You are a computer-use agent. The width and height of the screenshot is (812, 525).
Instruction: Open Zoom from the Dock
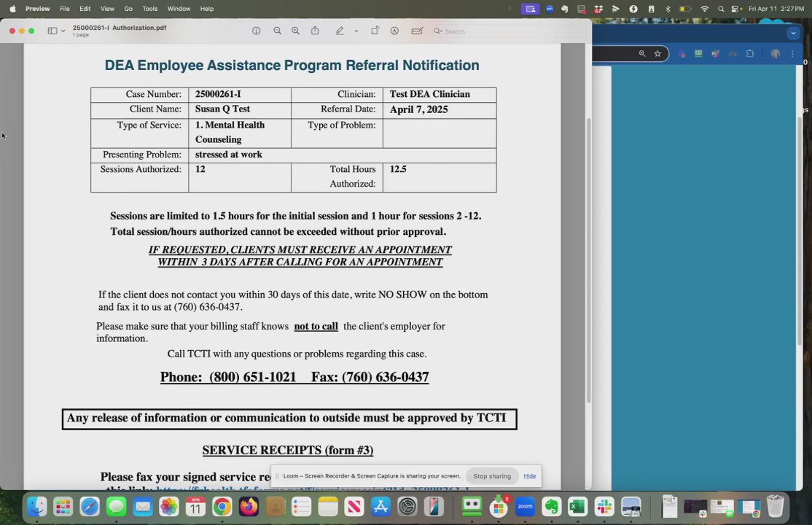[525, 506]
